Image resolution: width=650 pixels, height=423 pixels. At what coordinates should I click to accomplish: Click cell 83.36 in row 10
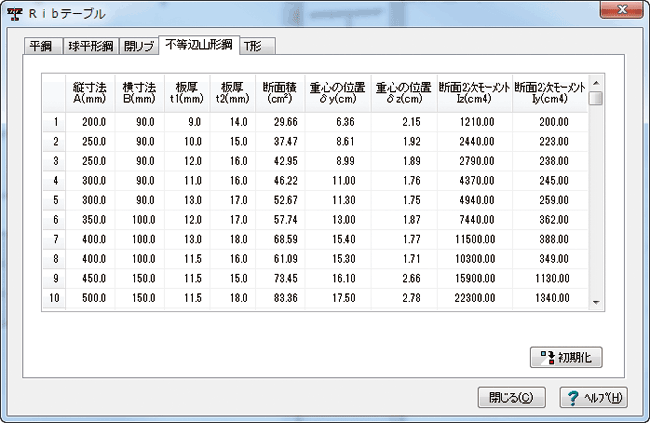pyautogui.click(x=280, y=298)
